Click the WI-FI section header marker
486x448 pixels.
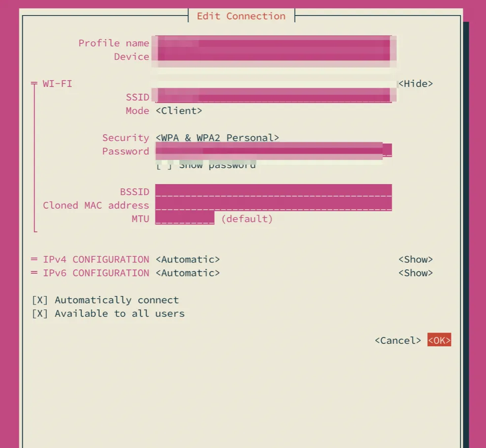coord(34,84)
